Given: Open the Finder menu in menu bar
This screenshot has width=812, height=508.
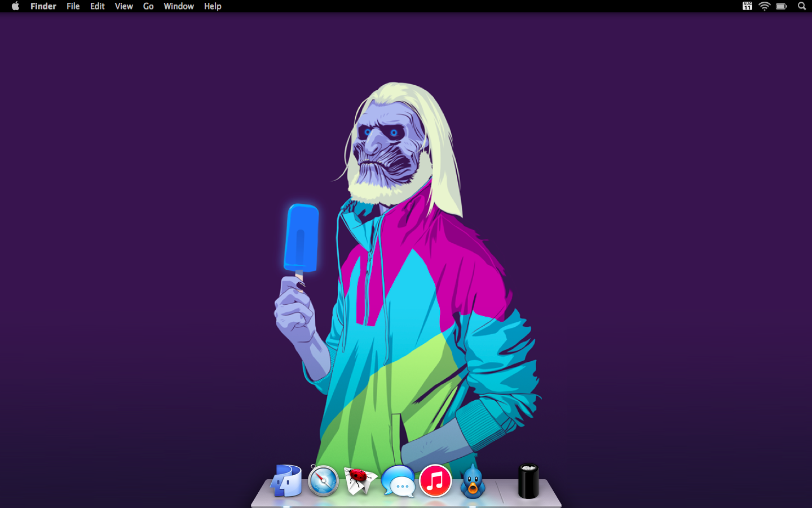Looking at the screenshot, I should click(43, 6).
